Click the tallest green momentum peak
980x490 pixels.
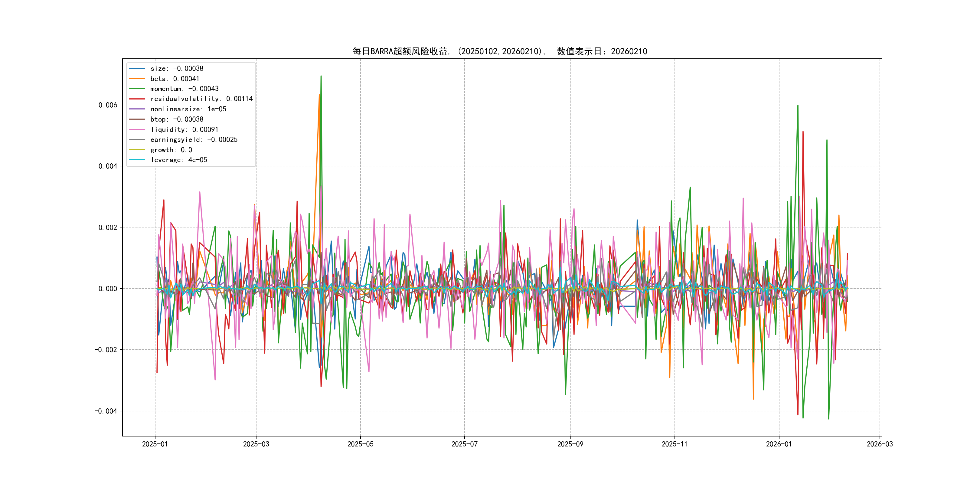click(321, 77)
